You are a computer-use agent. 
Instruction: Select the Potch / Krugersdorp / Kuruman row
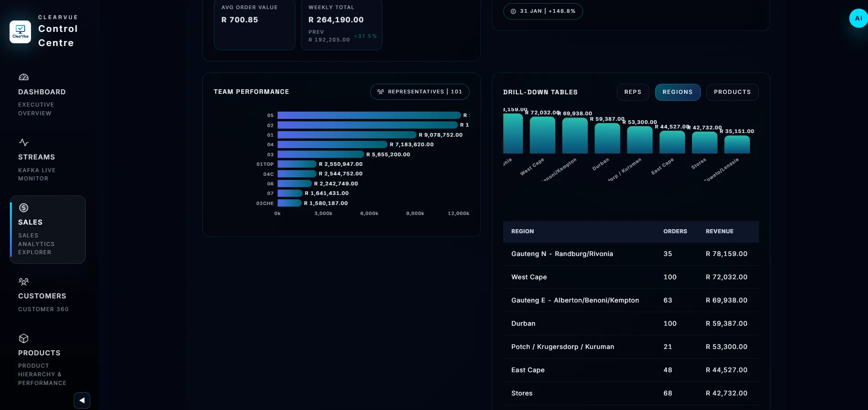[x=631, y=347]
